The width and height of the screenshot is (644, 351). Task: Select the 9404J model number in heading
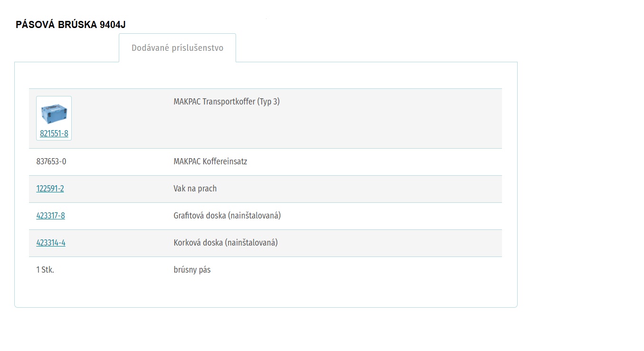(x=113, y=25)
